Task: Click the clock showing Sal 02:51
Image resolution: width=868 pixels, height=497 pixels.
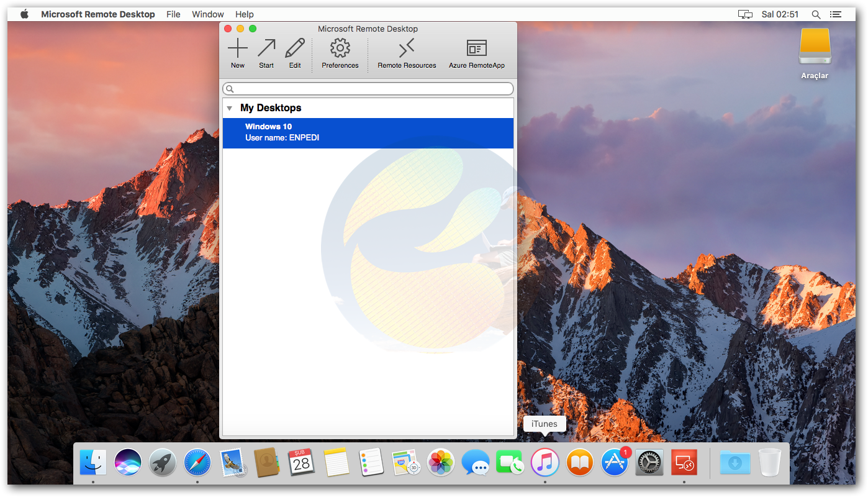Action: [780, 14]
